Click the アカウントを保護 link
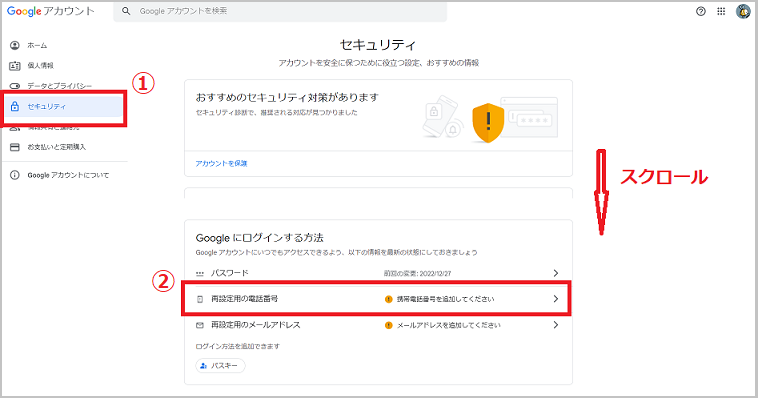This screenshot has width=758, height=398. (x=221, y=163)
